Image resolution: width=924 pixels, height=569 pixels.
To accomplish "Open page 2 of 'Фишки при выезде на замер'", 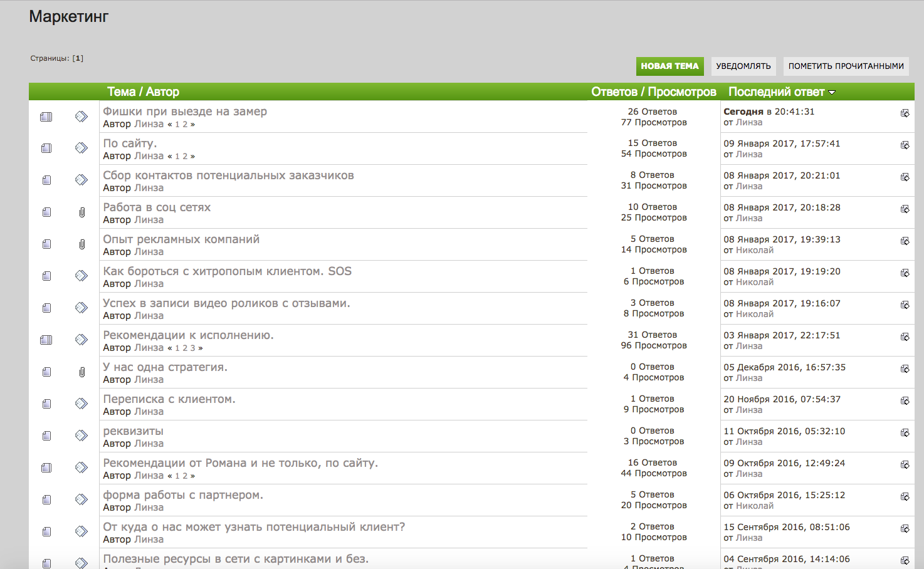I will [x=185, y=125].
